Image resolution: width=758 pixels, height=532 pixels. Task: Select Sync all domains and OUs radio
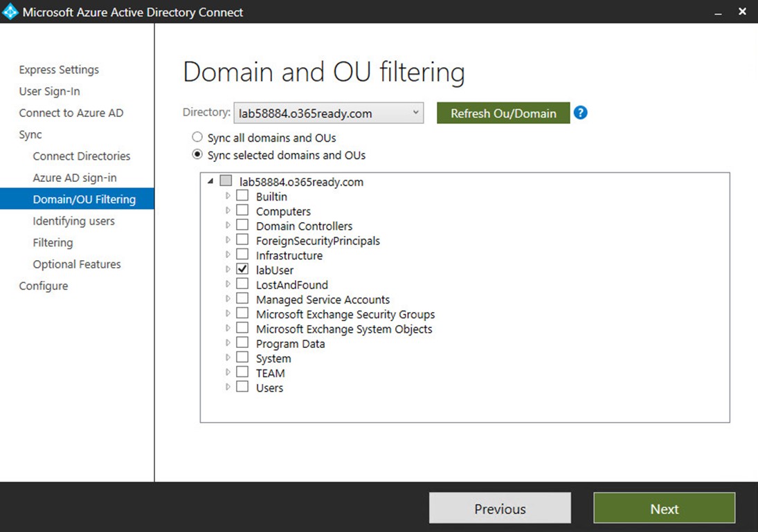197,137
